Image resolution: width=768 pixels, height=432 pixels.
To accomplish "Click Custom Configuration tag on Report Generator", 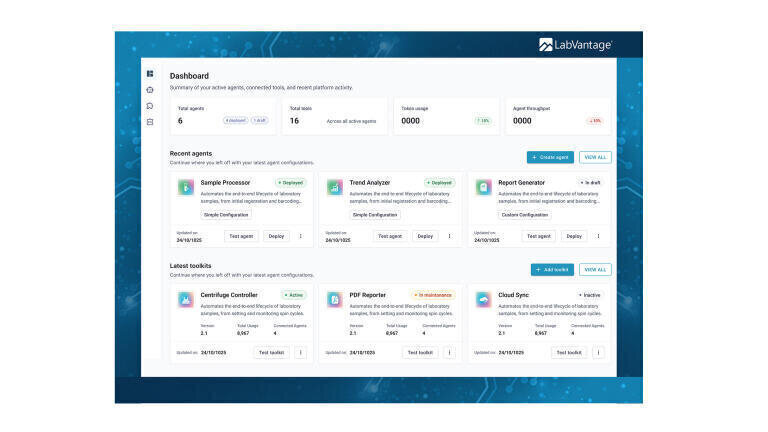I will pos(525,215).
